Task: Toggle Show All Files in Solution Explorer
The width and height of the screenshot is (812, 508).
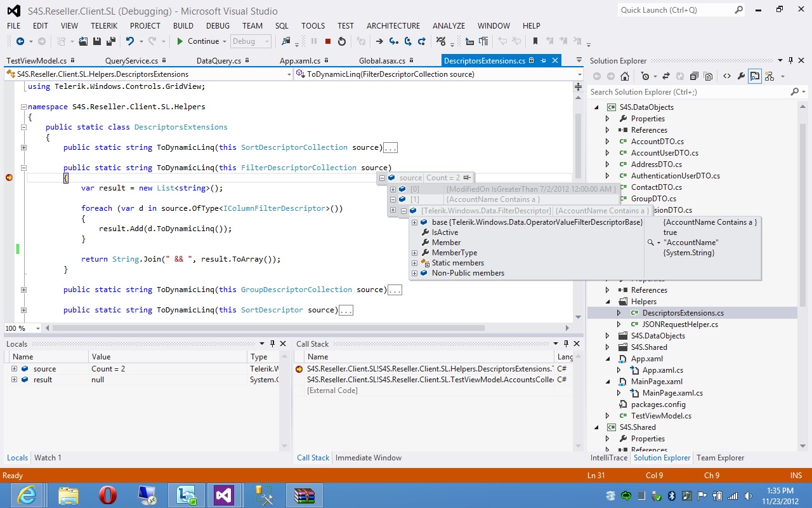Action: point(708,76)
